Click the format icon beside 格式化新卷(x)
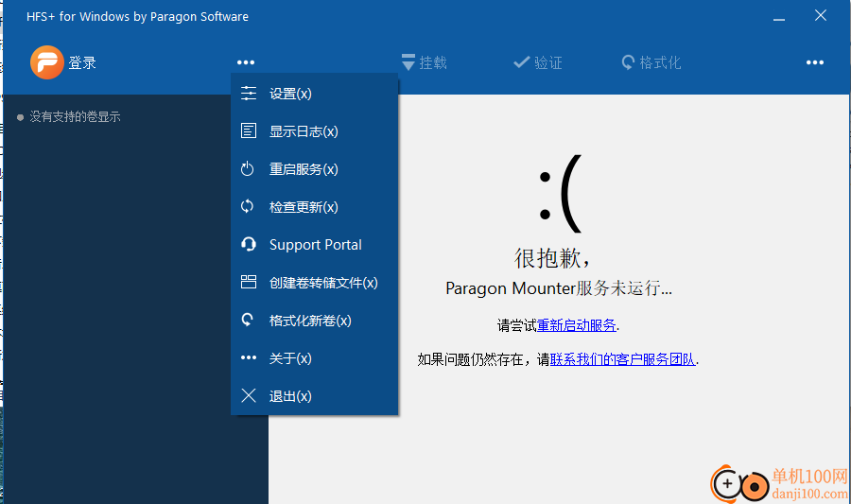The image size is (851, 504). click(248, 321)
